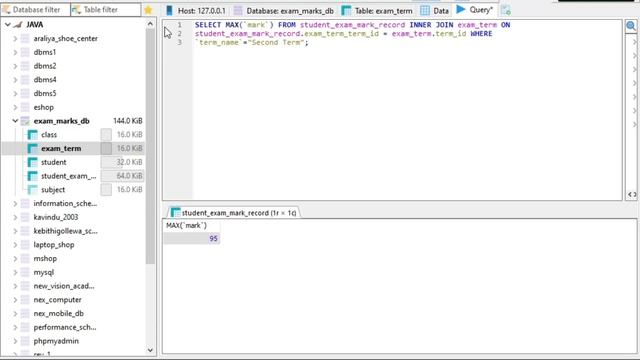Screen dimensions: 640x360
Task: Click the nex_computer database icon
Action: coord(25,300)
